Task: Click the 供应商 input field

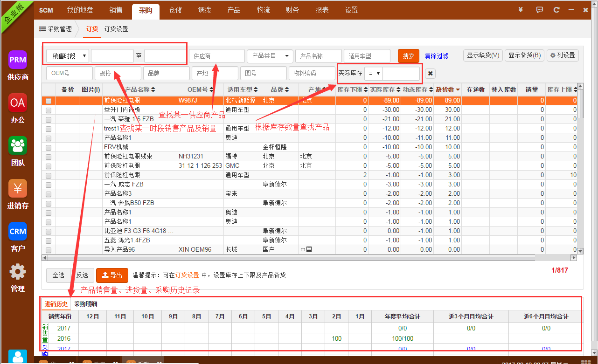Action: [217, 56]
